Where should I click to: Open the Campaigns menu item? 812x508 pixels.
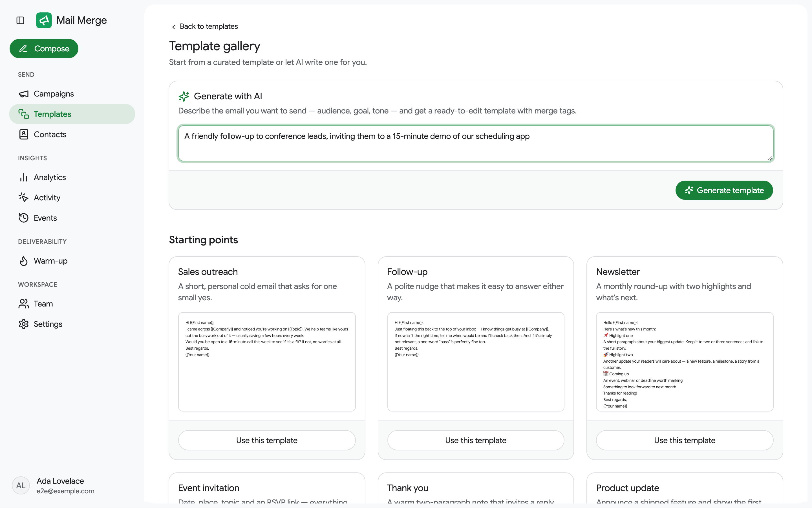(x=72, y=94)
